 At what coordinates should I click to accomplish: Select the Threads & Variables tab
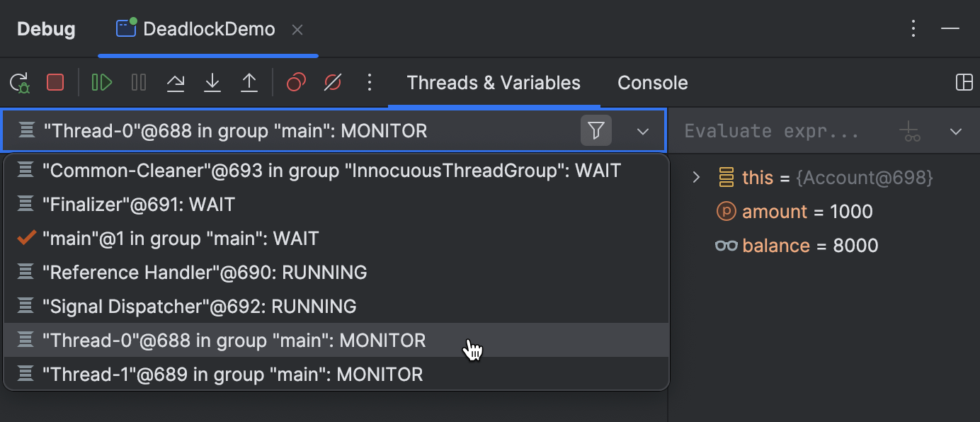[x=494, y=83]
